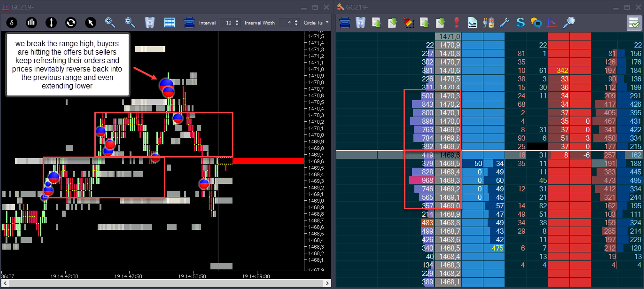Click the recycle bin in chart toolbar
This screenshot has width=644, height=289.
pyautogui.click(x=149, y=23)
